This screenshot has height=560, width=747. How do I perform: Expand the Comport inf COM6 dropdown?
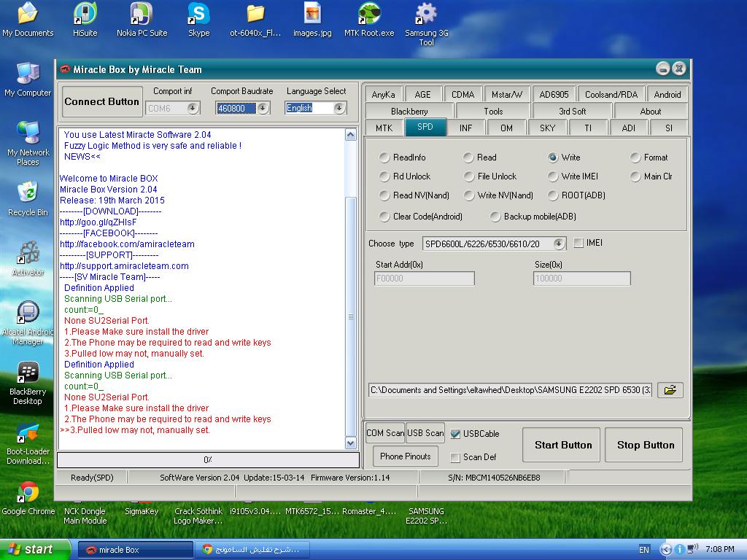(193, 108)
